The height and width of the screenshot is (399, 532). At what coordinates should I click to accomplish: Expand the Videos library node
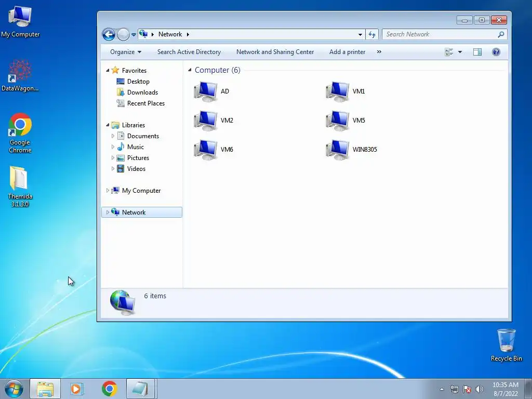click(113, 169)
